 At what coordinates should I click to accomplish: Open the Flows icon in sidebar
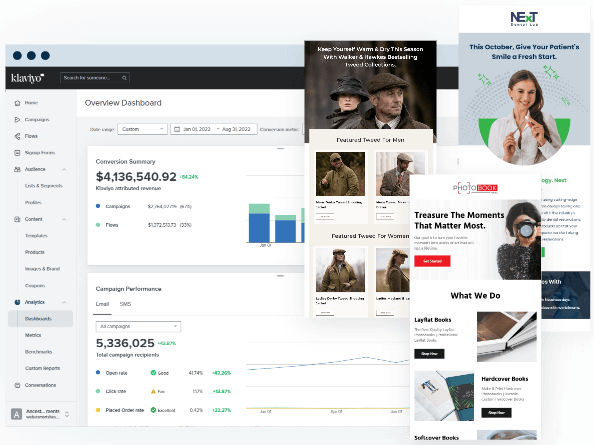point(17,136)
